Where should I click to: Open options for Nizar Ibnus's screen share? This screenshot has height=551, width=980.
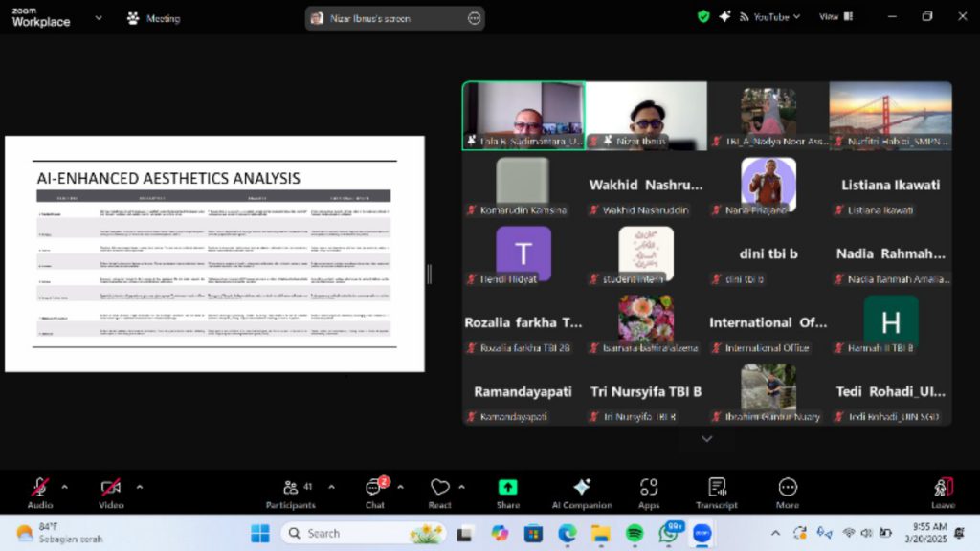click(x=475, y=19)
